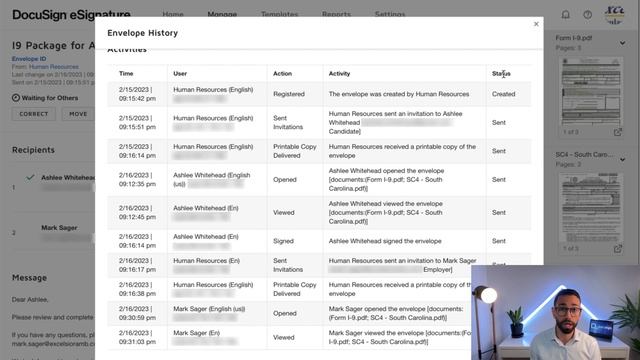640x360 pixels.
Task: Click the Message section heading
Action: click(x=29, y=278)
